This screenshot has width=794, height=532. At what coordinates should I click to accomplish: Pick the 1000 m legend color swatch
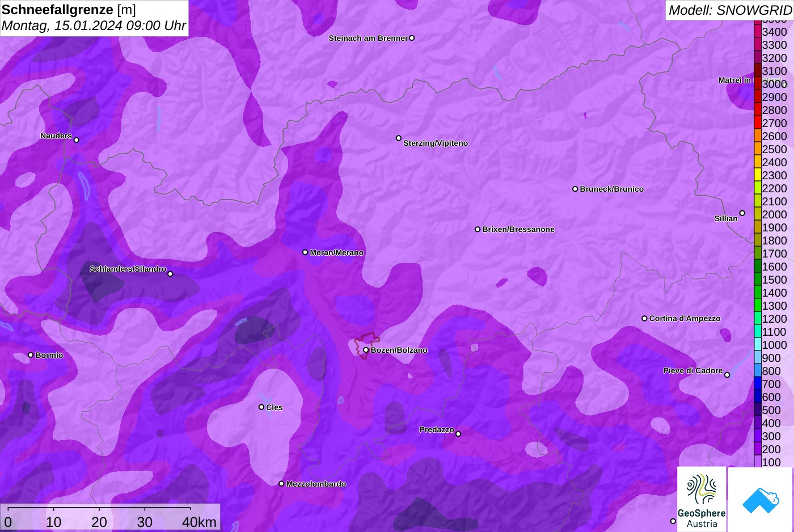pos(758,344)
